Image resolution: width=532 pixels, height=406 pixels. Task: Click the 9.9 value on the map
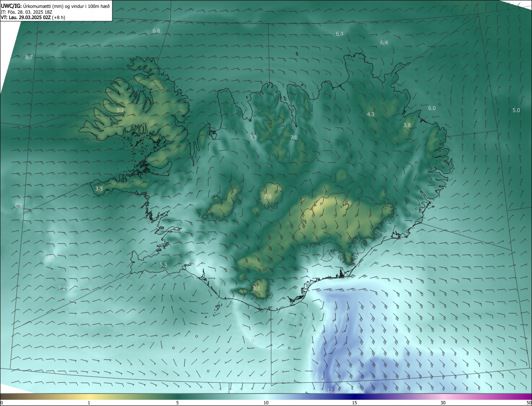(x=250, y=341)
